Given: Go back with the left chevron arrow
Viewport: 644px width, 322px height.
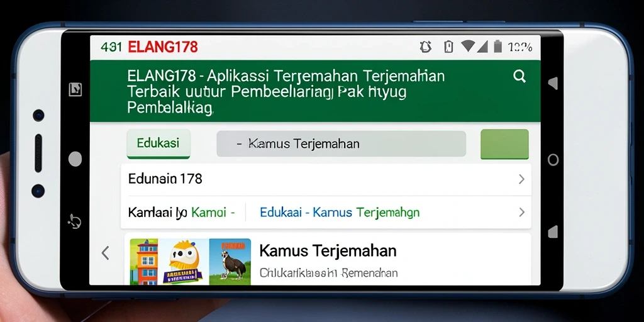Looking at the screenshot, I should pos(106,253).
